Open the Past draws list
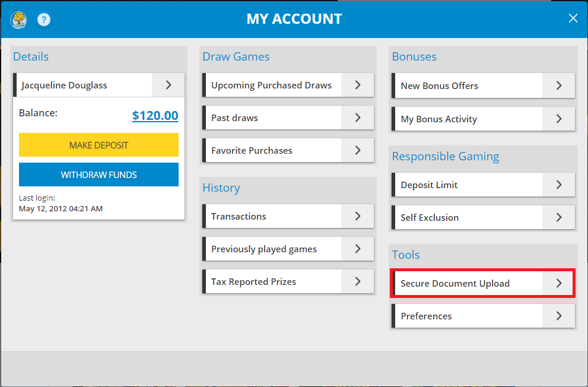 click(x=273, y=118)
